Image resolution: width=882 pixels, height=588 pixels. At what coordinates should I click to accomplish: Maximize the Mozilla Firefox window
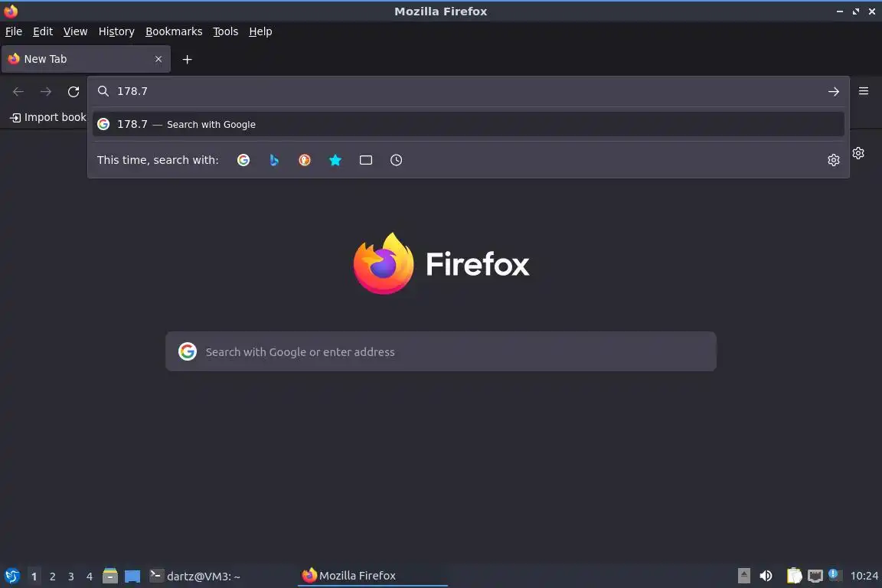coord(855,11)
